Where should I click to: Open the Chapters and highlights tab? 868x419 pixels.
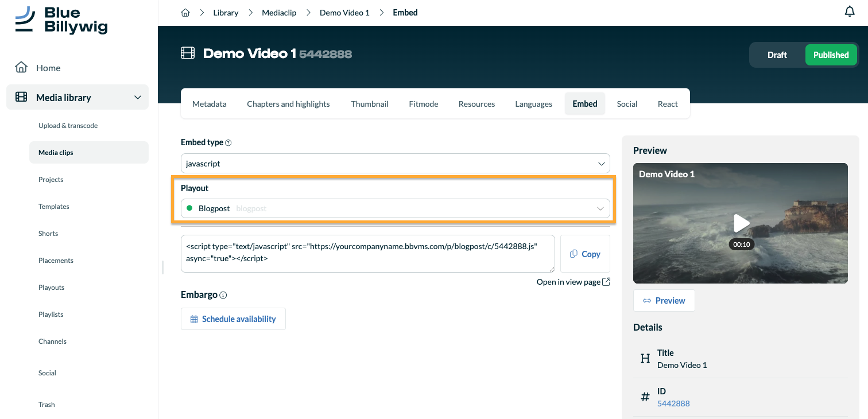288,104
